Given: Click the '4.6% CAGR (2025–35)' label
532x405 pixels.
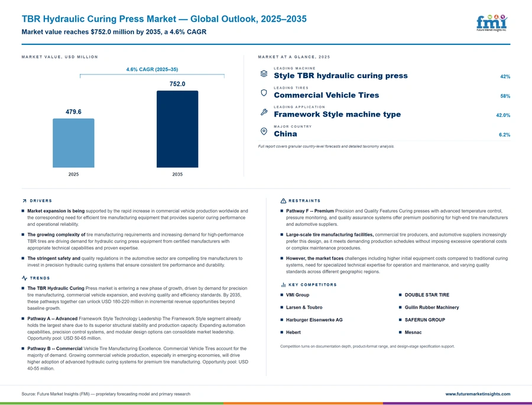Looking at the screenshot, I should click(x=152, y=69).
